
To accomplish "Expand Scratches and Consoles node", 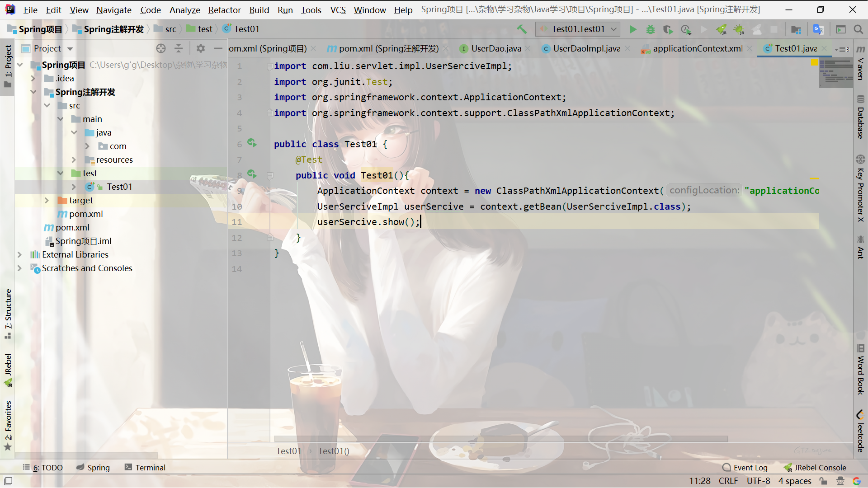I will (x=19, y=268).
